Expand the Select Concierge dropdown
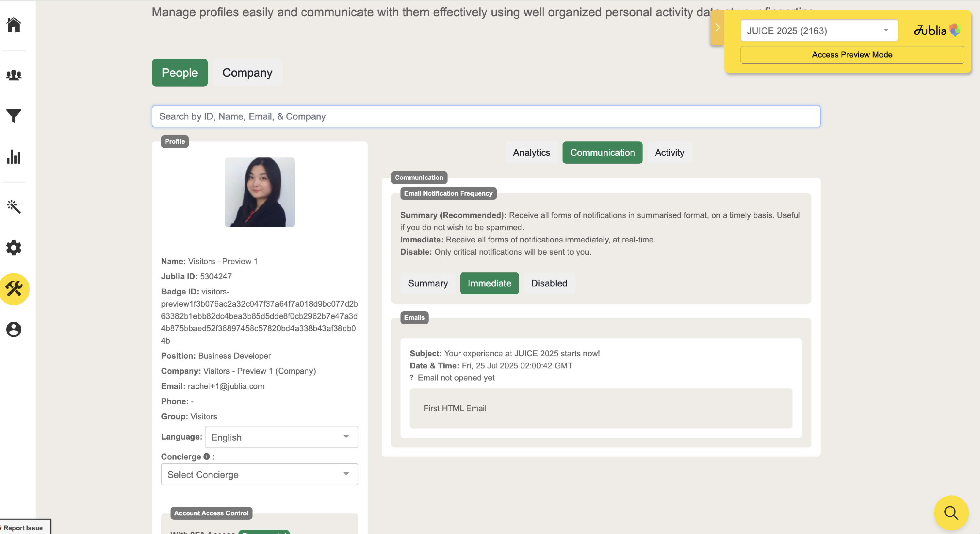Viewport: 980px width, 534px height. click(259, 474)
